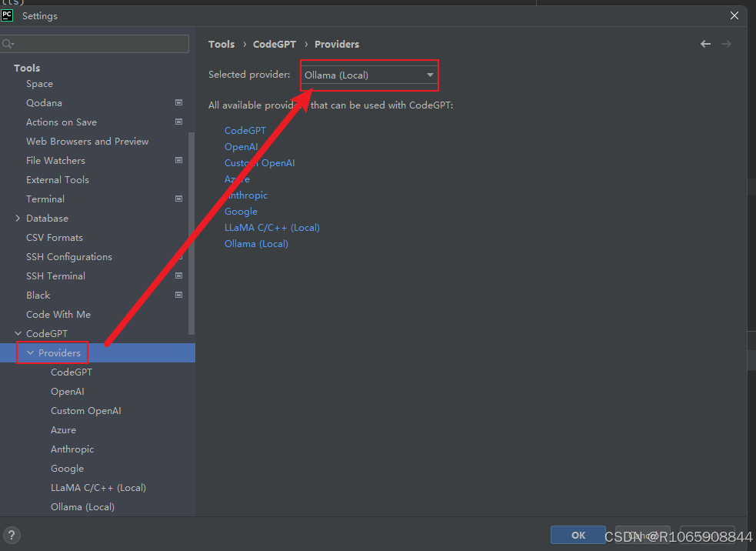Open the Ollama (Local) provider link
Screen dimensions: 756x551
pyautogui.click(x=256, y=244)
